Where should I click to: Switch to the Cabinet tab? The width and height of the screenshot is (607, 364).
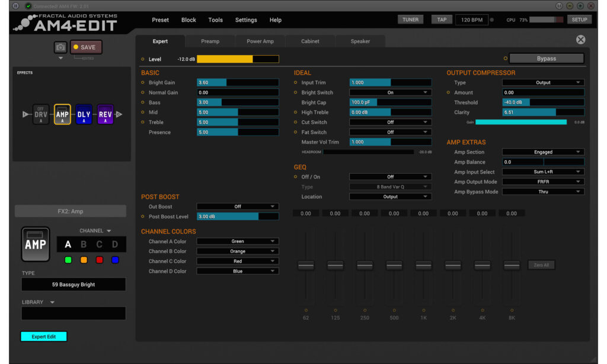[x=310, y=41]
